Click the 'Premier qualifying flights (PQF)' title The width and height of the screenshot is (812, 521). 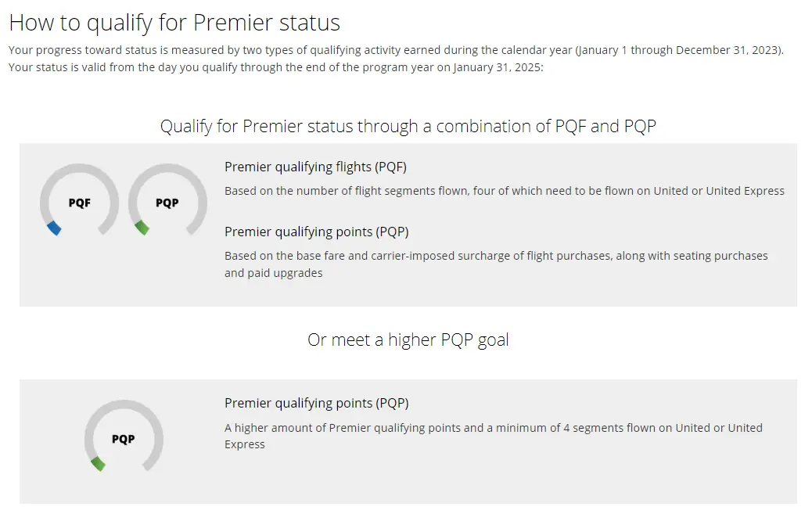315,167
